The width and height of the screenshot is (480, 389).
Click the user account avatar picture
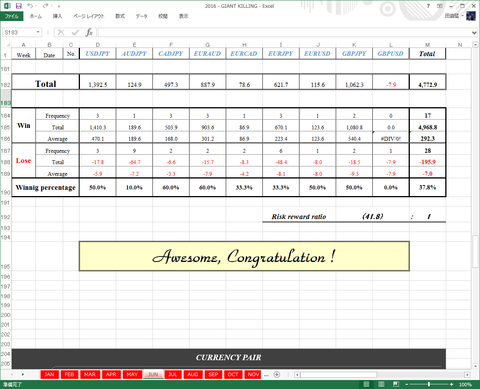pyautogui.click(x=471, y=16)
